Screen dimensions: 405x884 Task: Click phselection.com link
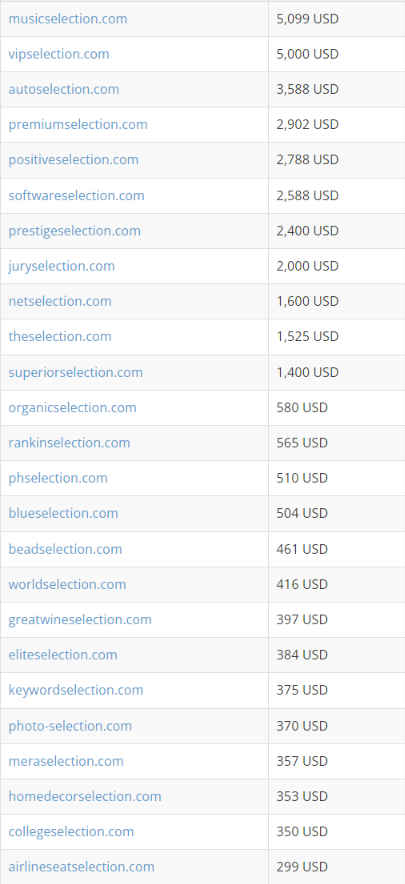pyautogui.click(x=58, y=478)
